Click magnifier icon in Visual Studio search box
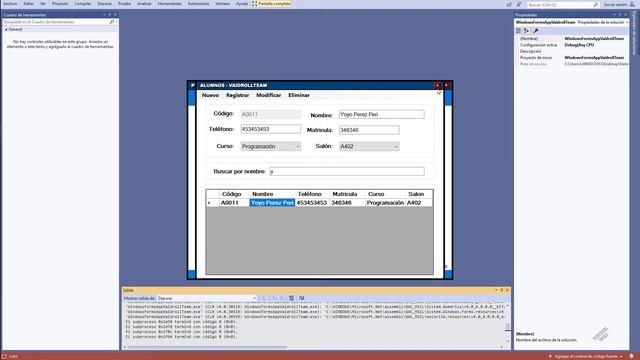640x360 pixels. [596, 5]
